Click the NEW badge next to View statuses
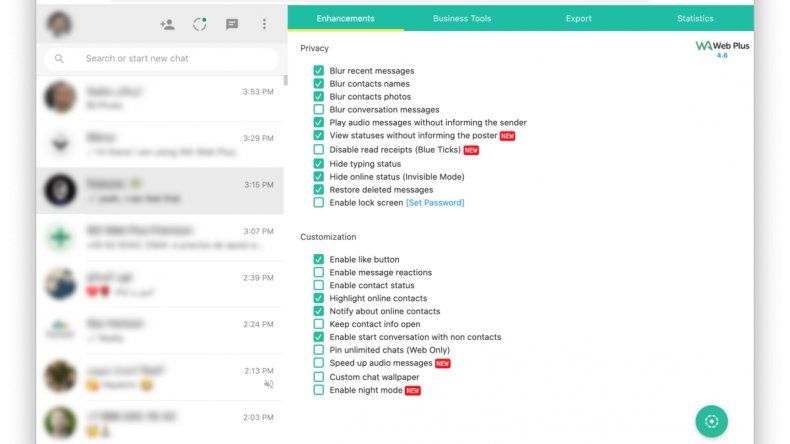Viewport: 790px width, 444px height. coord(507,136)
